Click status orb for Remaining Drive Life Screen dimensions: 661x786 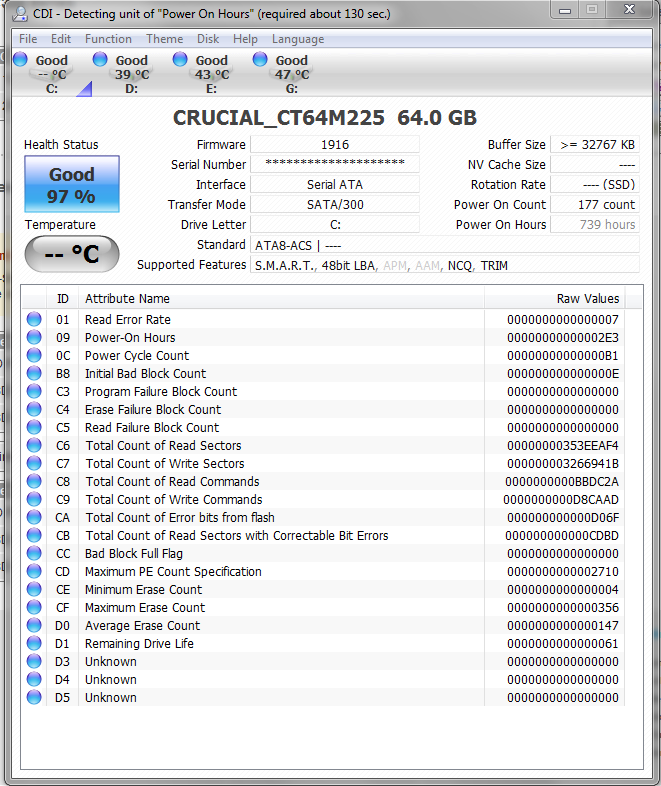(35, 644)
